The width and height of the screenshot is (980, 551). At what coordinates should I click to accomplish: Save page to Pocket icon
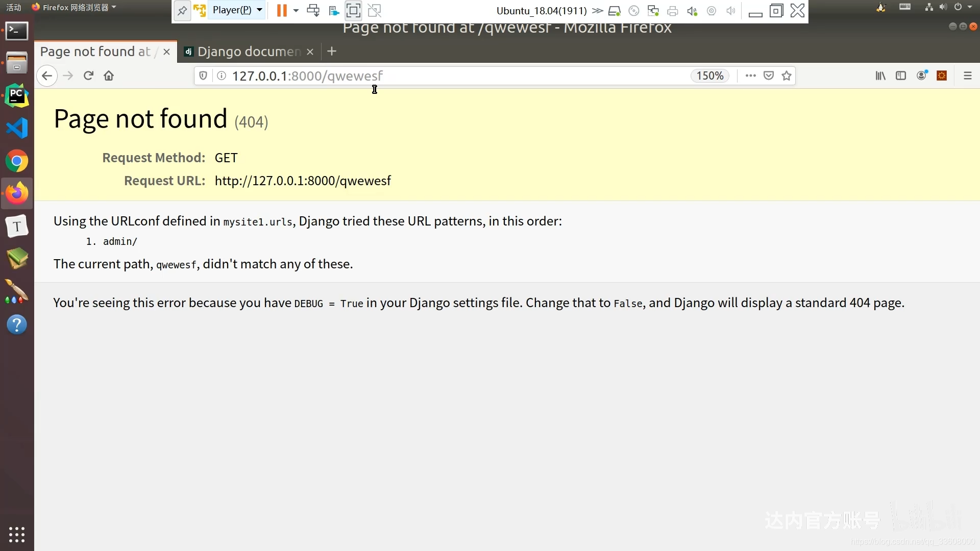pyautogui.click(x=769, y=76)
